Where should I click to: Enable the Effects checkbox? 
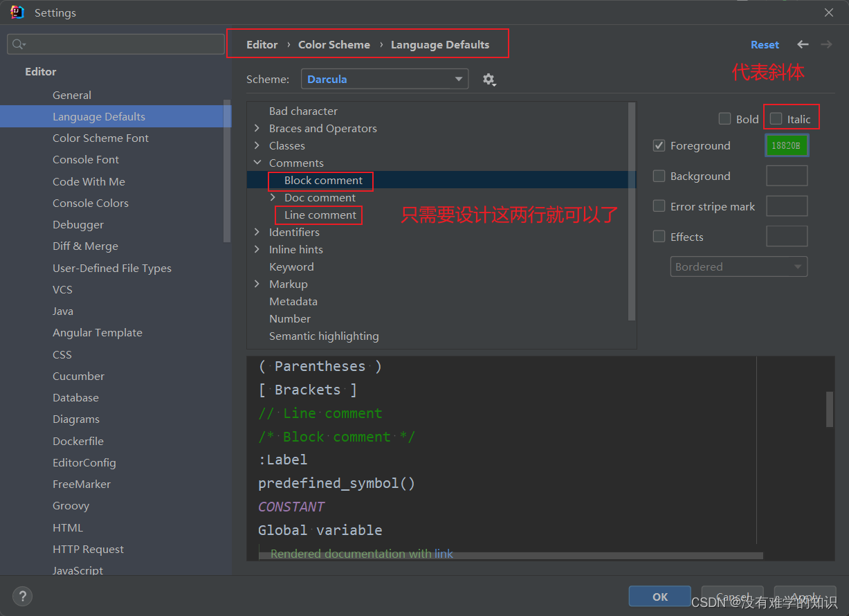(x=659, y=237)
